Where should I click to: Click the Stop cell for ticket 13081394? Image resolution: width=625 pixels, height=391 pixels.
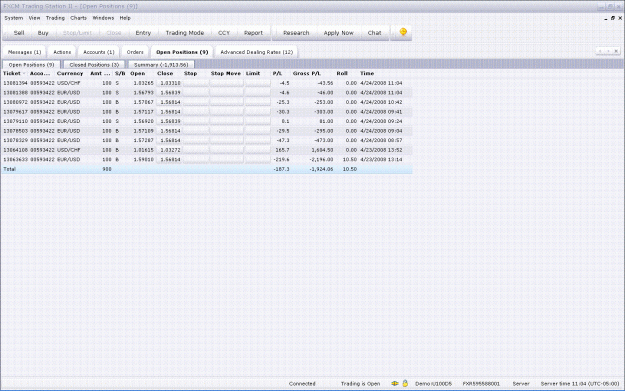click(x=196, y=83)
